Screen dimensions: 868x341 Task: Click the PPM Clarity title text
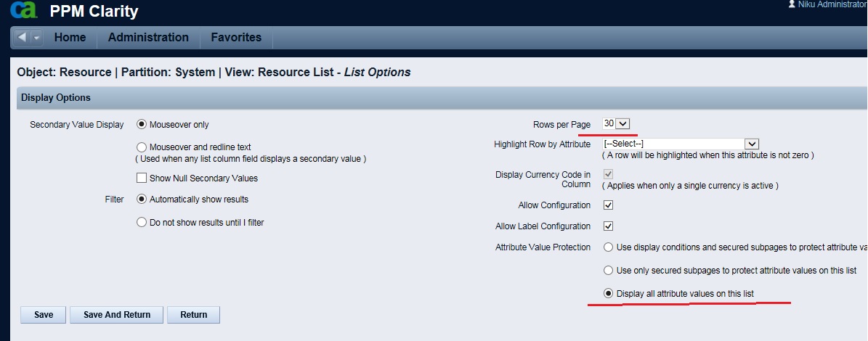94,11
